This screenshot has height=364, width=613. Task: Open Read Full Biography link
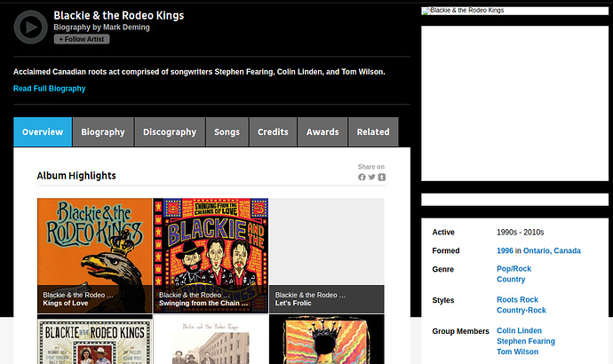(x=49, y=89)
